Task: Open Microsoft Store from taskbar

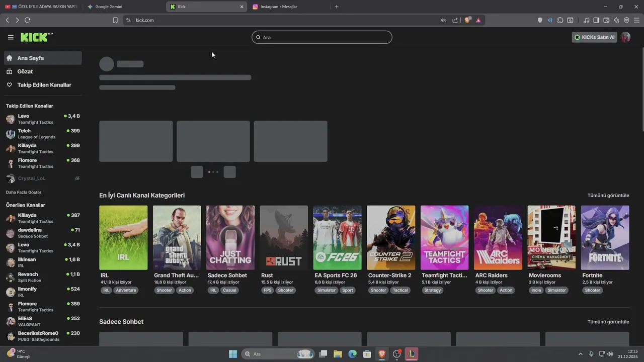Action: [x=367, y=354]
